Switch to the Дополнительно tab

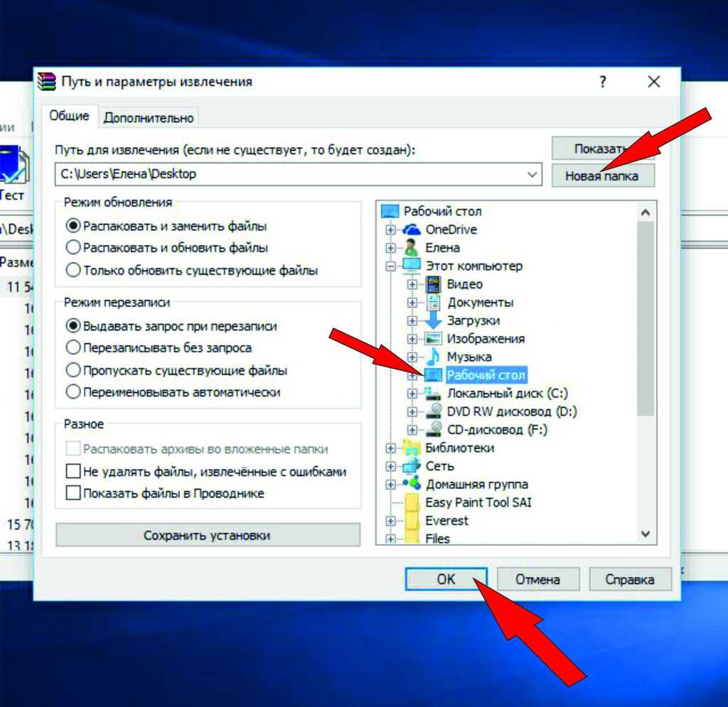tap(149, 118)
